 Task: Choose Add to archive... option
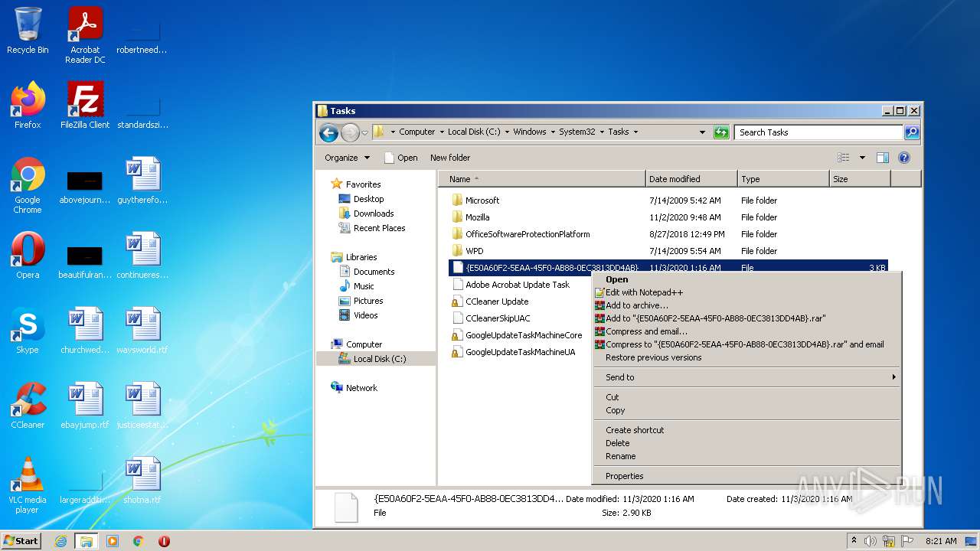click(747, 305)
